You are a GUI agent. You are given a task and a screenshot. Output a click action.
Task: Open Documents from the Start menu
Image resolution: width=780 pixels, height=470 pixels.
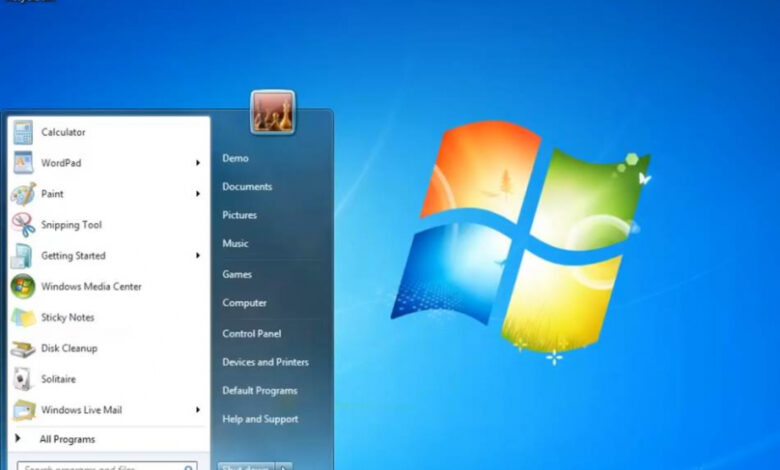pyautogui.click(x=247, y=187)
